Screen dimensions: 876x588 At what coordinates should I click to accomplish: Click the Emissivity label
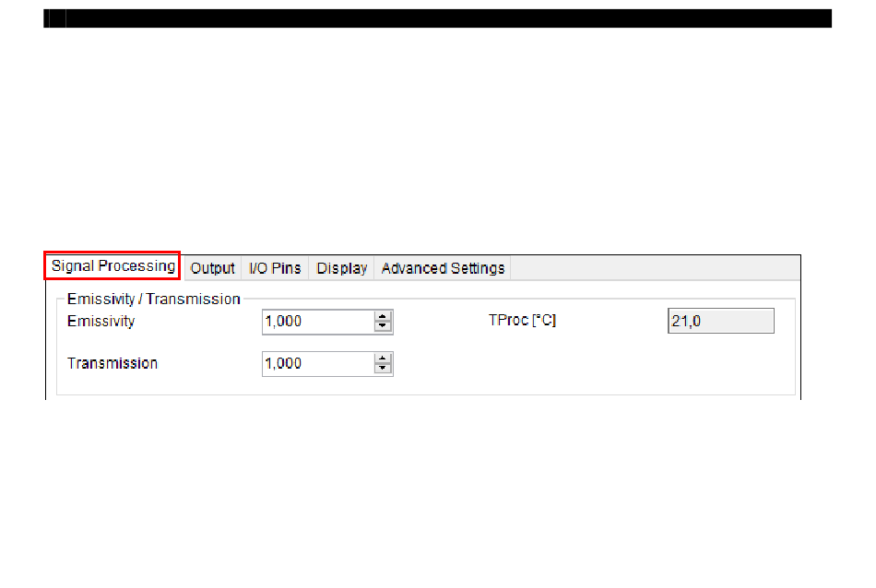tap(101, 321)
